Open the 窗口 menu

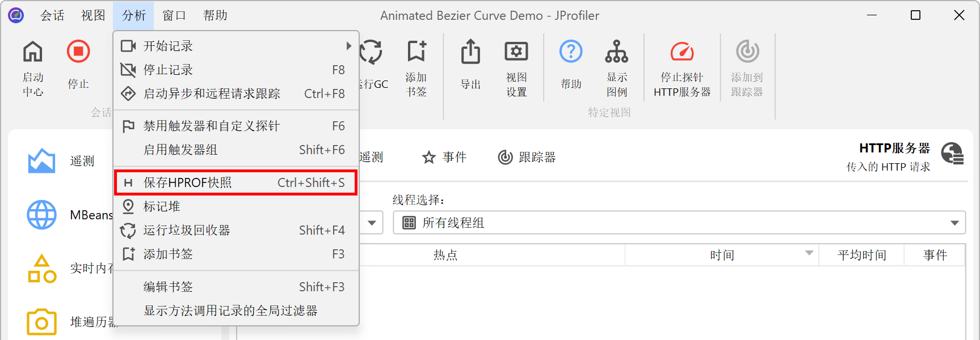[x=174, y=15]
